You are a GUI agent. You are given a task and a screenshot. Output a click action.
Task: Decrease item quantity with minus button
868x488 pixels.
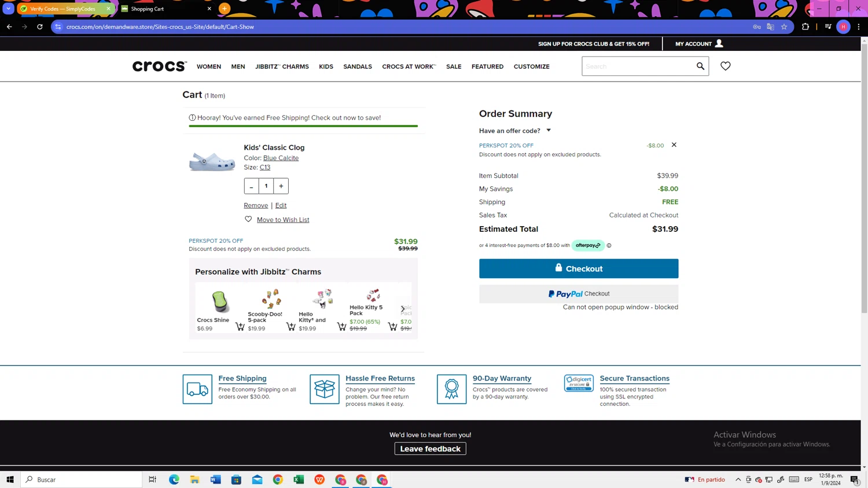pyautogui.click(x=251, y=186)
